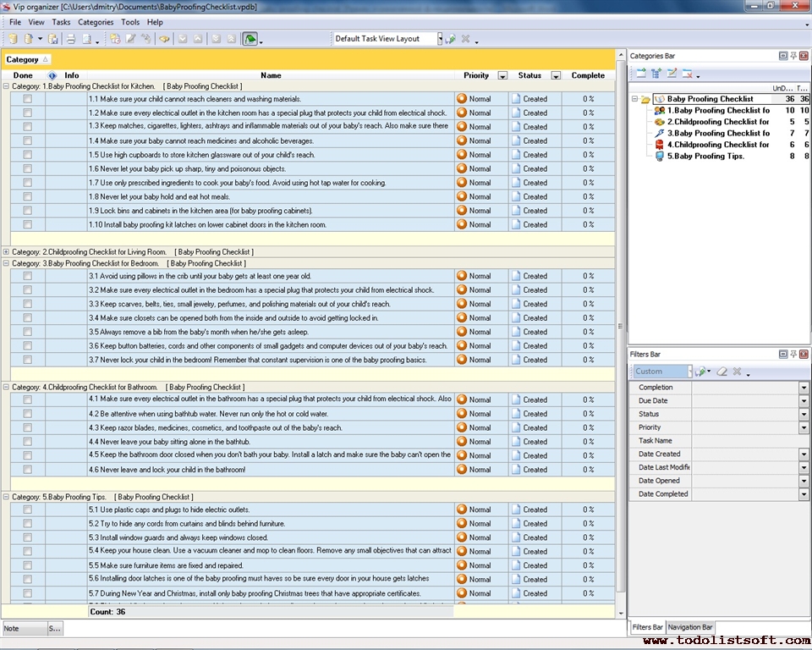The width and height of the screenshot is (812, 650).
Task: Click the Add Category icon in Categories Bar
Action: (641, 74)
